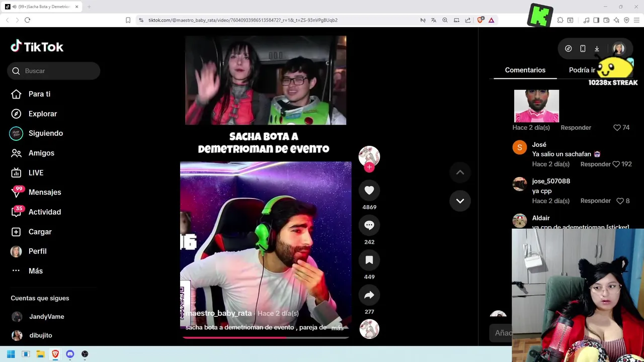Like the video with heart icon
This screenshot has width=644, height=362.
point(369,190)
